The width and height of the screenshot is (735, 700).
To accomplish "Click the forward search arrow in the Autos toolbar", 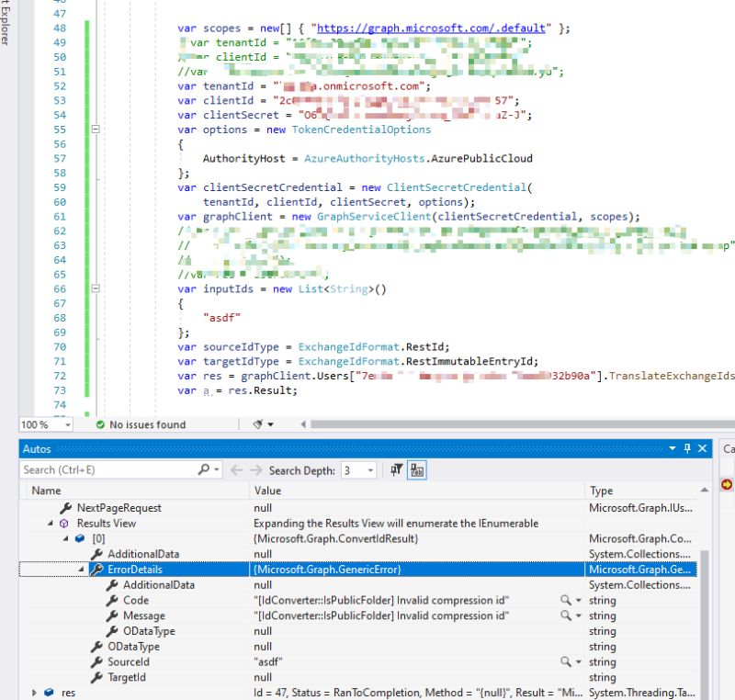I will (255, 469).
